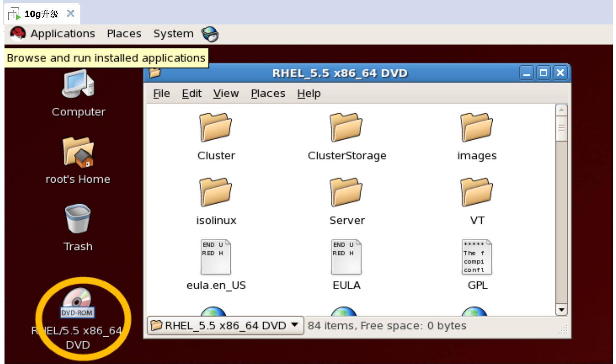The image size is (616, 364).
Task: Click the VT folder label
Action: click(477, 221)
